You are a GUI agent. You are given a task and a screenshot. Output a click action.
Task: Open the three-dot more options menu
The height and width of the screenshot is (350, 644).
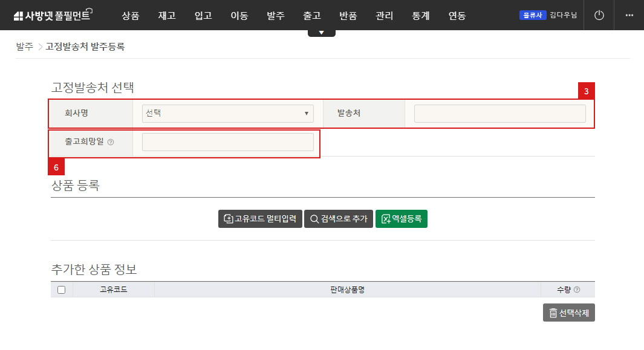pyautogui.click(x=629, y=15)
